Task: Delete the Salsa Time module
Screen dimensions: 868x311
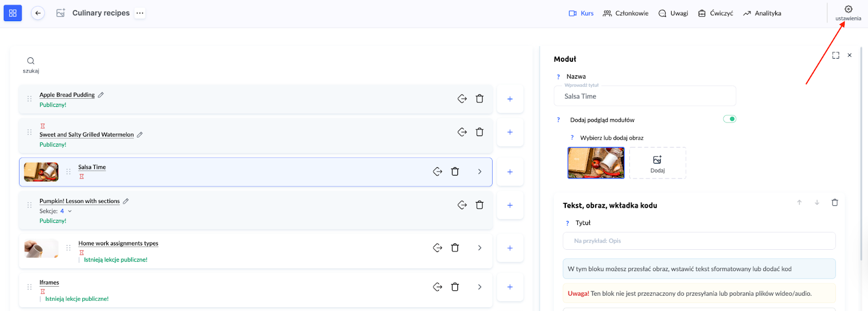Action: [x=455, y=172]
